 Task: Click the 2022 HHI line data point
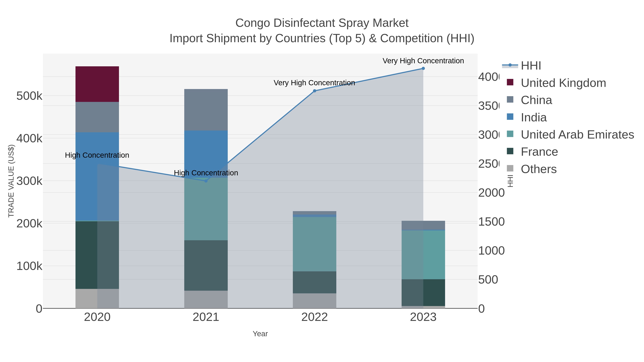[x=314, y=91]
